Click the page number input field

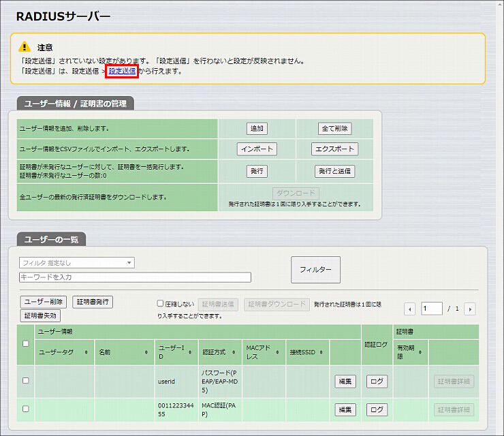[432, 309]
